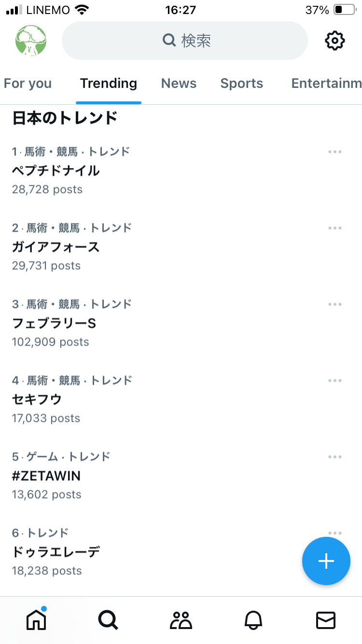Viewport: 362px width, 644px height.
Task: Open the settings gear icon
Action: tap(334, 41)
